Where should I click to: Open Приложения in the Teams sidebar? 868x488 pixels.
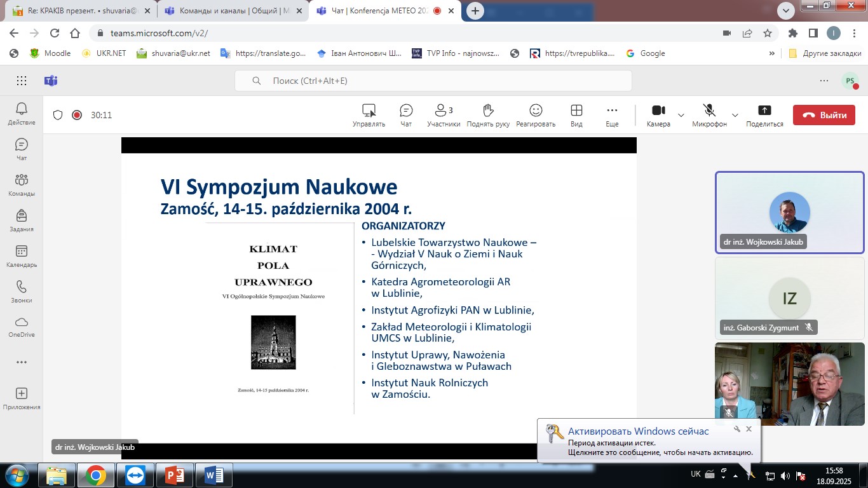22,398
